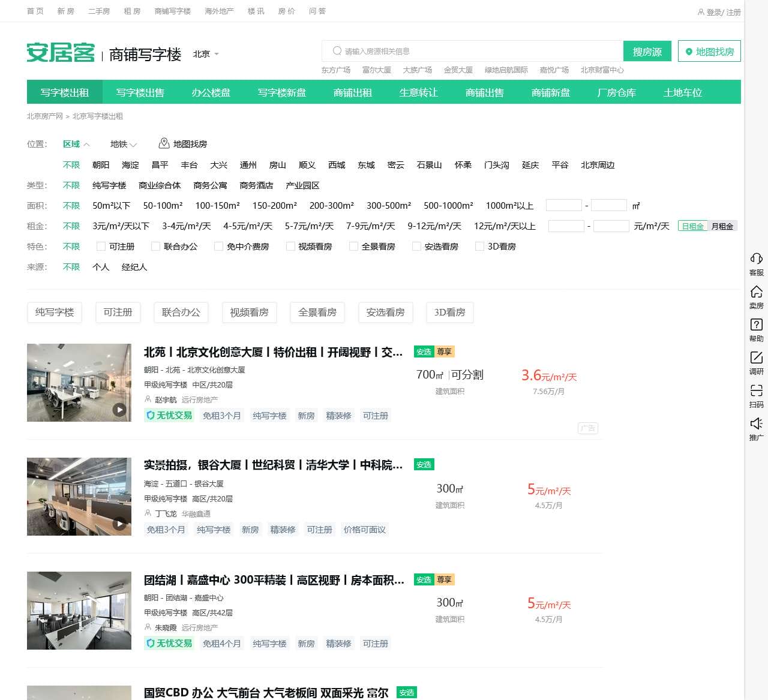Viewport: 768px width, 700px height.
Task: Open 土地车位 tab
Action: 683,92
